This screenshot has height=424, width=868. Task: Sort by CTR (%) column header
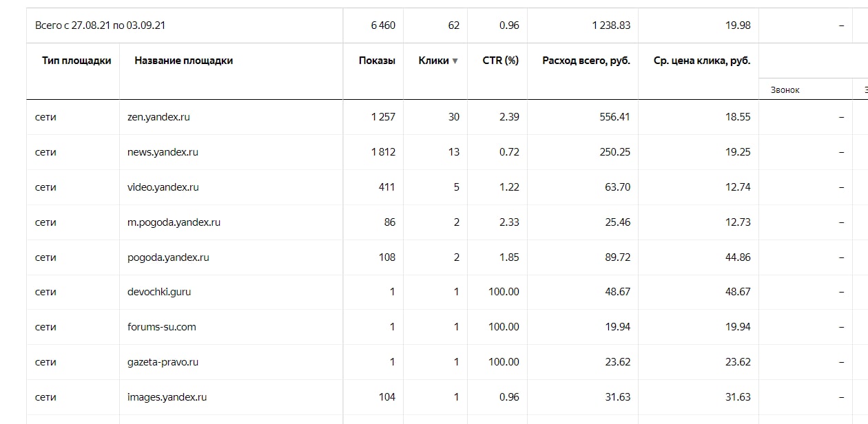501,61
